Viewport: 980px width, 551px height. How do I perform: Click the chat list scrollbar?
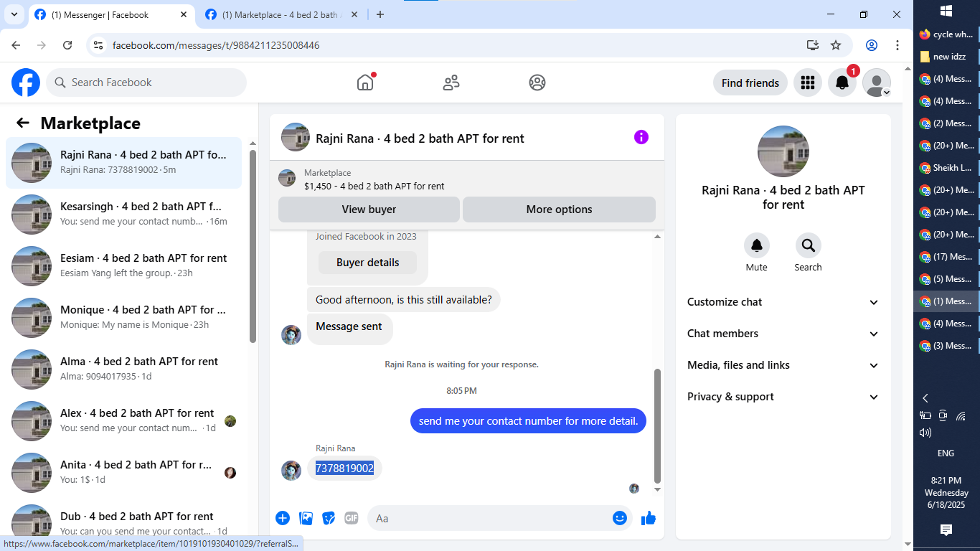coord(253,245)
